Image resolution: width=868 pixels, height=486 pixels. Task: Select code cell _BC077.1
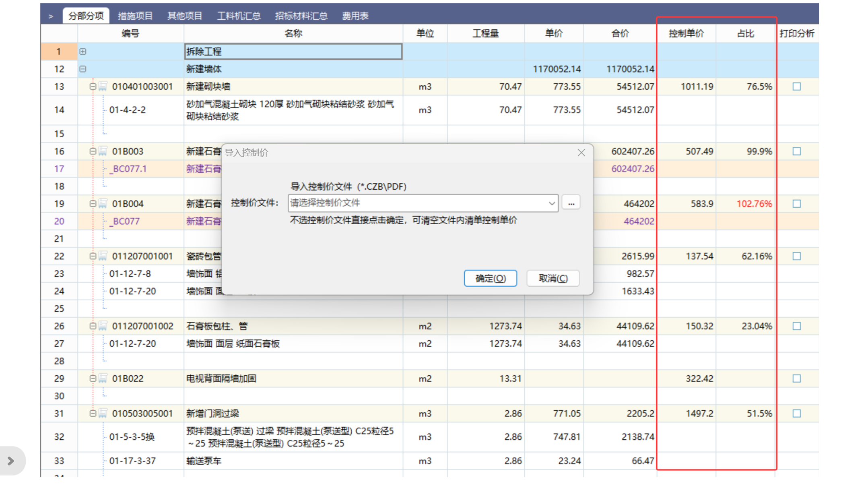click(131, 169)
